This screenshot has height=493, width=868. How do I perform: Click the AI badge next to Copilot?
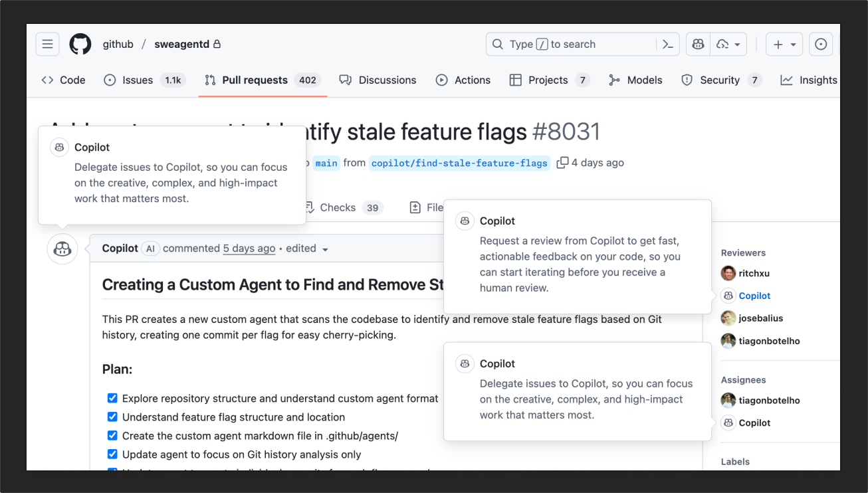pos(150,248)
